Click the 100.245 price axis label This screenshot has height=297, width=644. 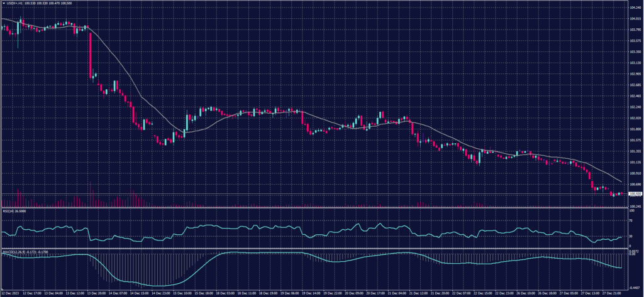634,205
